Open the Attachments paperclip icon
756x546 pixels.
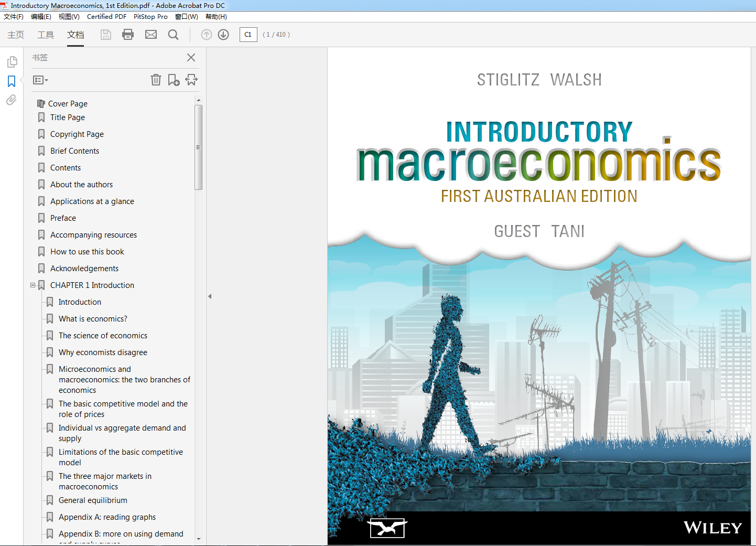tap(12, 100)
